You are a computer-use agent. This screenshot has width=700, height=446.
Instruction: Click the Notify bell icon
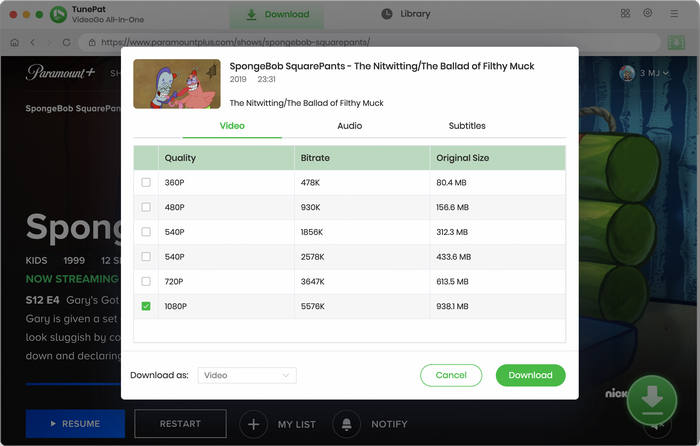(x=347, y=424)
